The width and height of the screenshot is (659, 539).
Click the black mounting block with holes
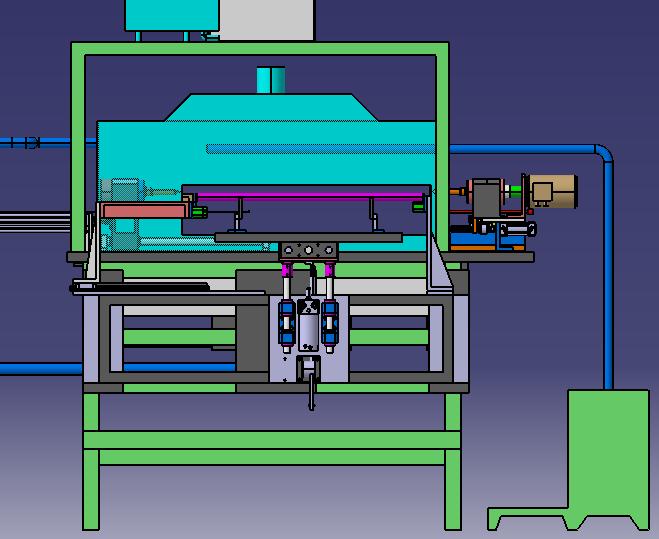pyautogui.click(x=308, y=250)
